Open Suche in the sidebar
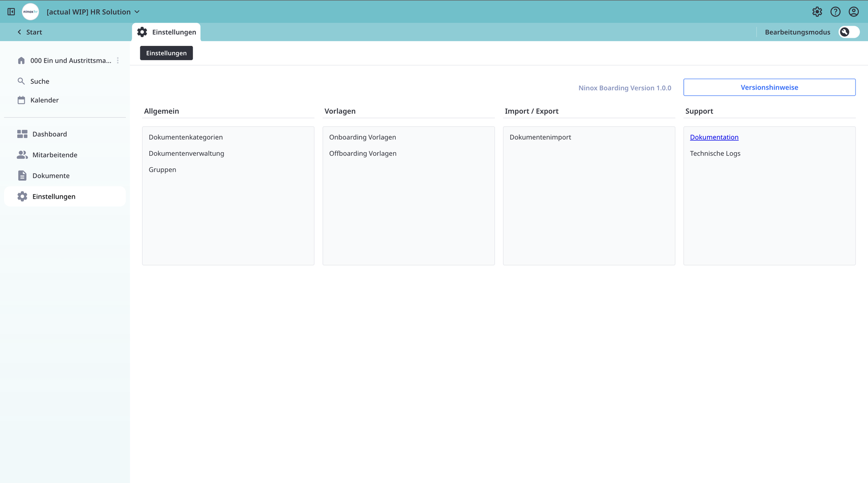The image size is (868, 483). (x=39, y=81)
